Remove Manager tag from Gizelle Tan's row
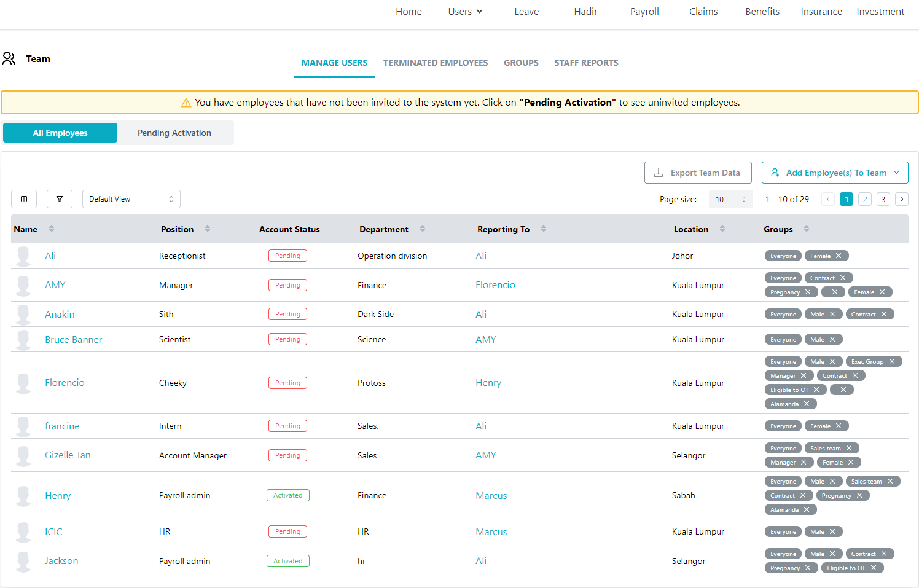919x588 pixels. point(804,462)
